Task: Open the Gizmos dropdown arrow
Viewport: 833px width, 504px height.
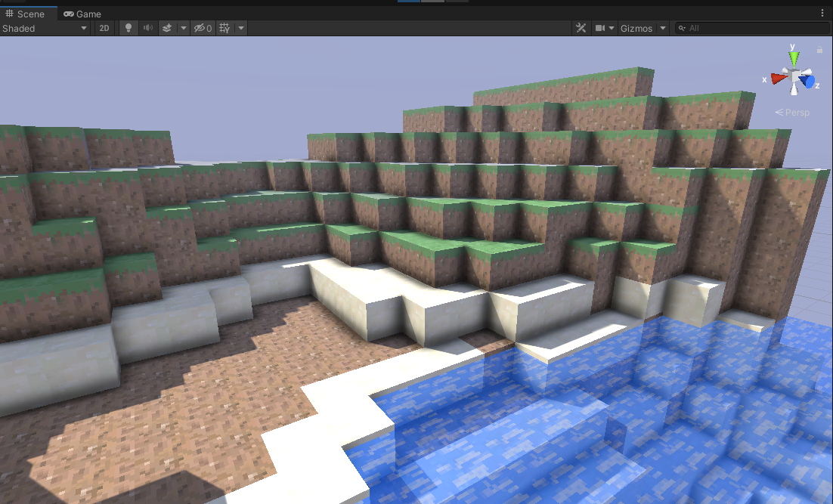Action: [662, 28]
